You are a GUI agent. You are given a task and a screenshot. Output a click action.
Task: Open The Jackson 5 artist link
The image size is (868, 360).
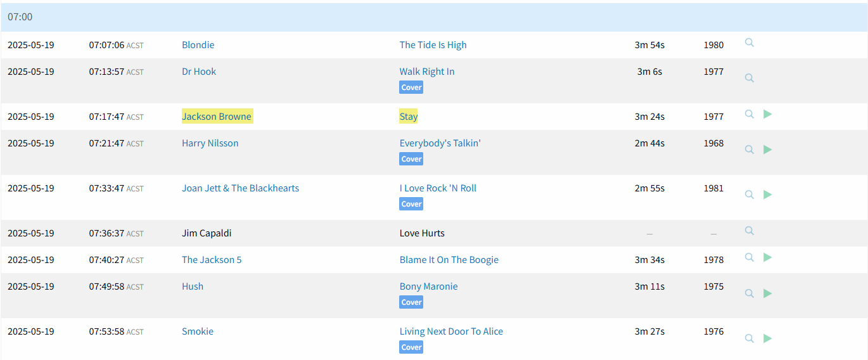212,260
